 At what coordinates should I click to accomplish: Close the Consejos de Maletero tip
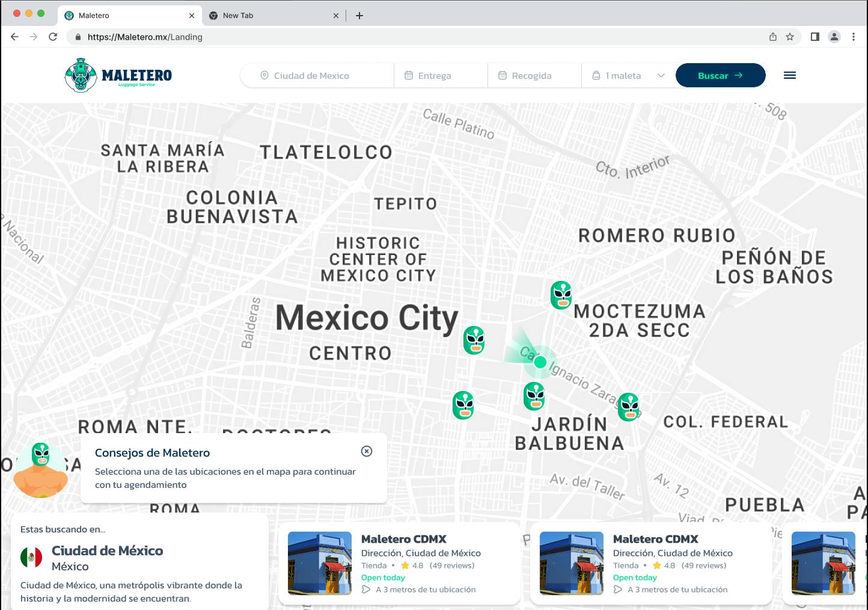tap(367, 451)
